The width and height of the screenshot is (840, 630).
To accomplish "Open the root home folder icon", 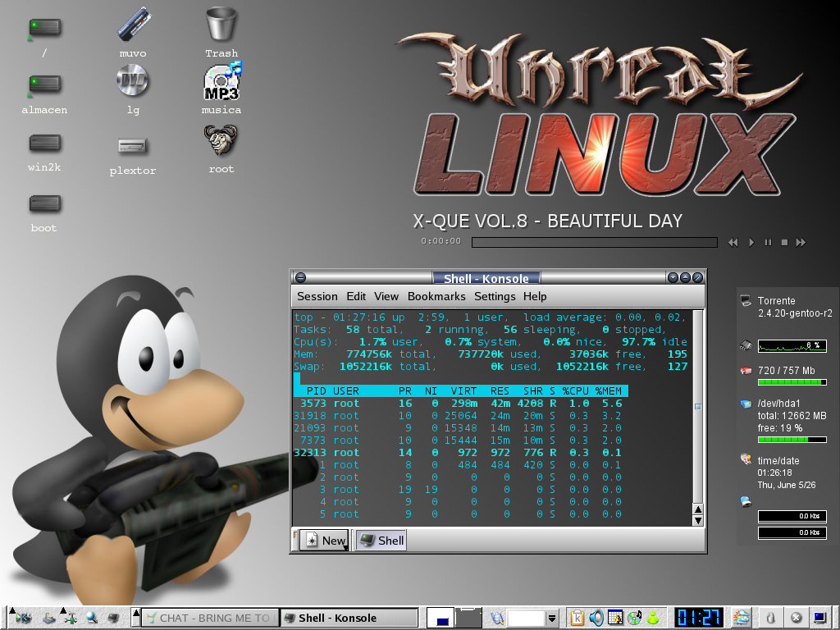I will point(221,140).
